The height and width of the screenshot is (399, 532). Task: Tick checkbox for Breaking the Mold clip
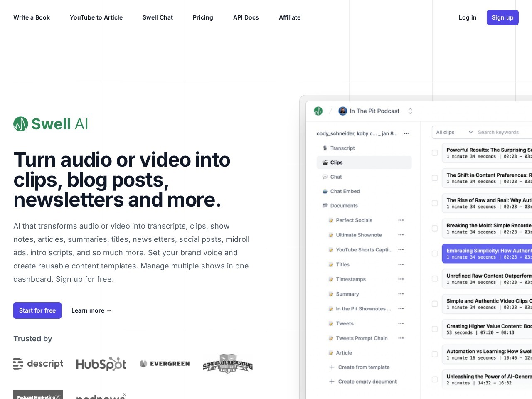pos(435,229)
